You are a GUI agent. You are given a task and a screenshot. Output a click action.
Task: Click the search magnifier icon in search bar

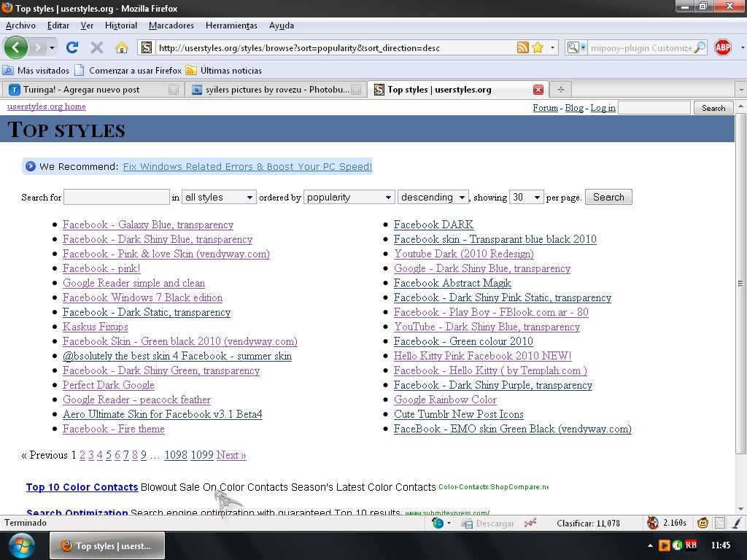(x=700, y=47)
